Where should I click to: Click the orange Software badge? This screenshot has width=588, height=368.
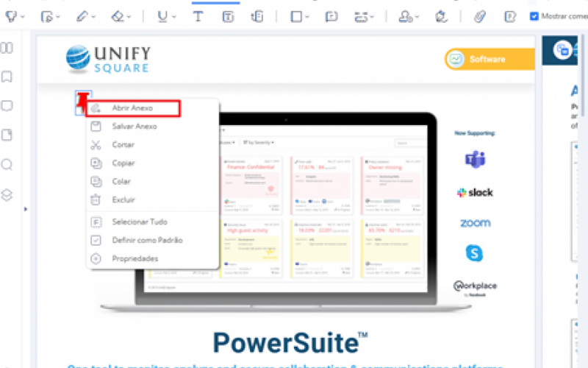(490, 60)
